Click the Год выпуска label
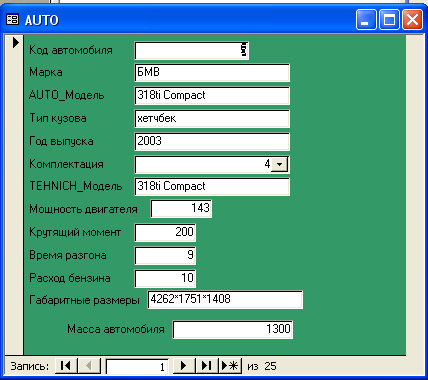The height and width of the screenshot is (380, 428). pyautogui.click(x=61, y=141)
